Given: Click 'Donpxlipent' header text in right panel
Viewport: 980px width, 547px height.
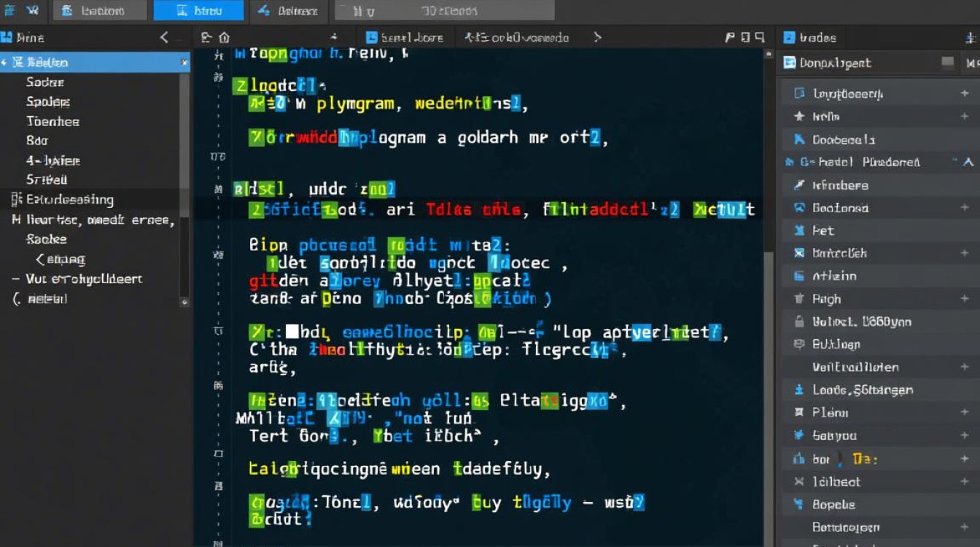Looking at the screenshot, I should 835,63.
